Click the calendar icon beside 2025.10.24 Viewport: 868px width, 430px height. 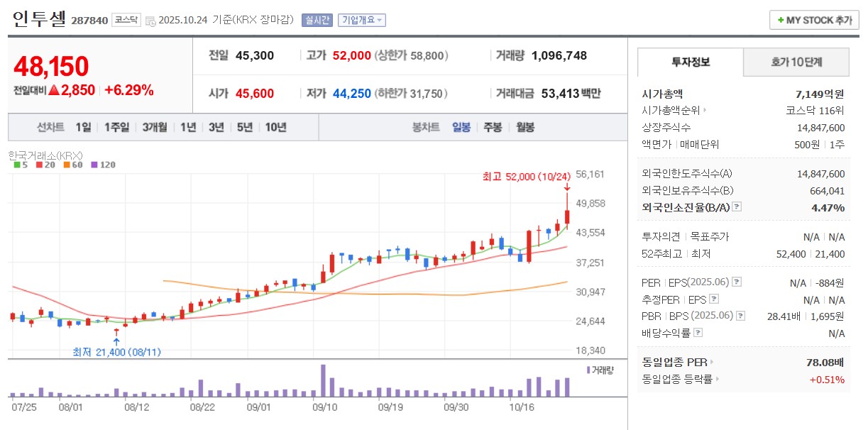(151, 21)
